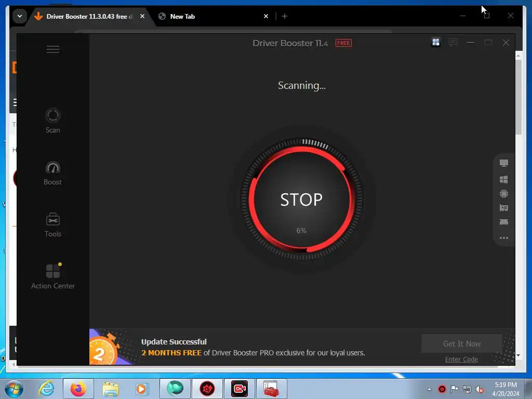
Task: Expand more device info with three dots
Action: [504, 238]
